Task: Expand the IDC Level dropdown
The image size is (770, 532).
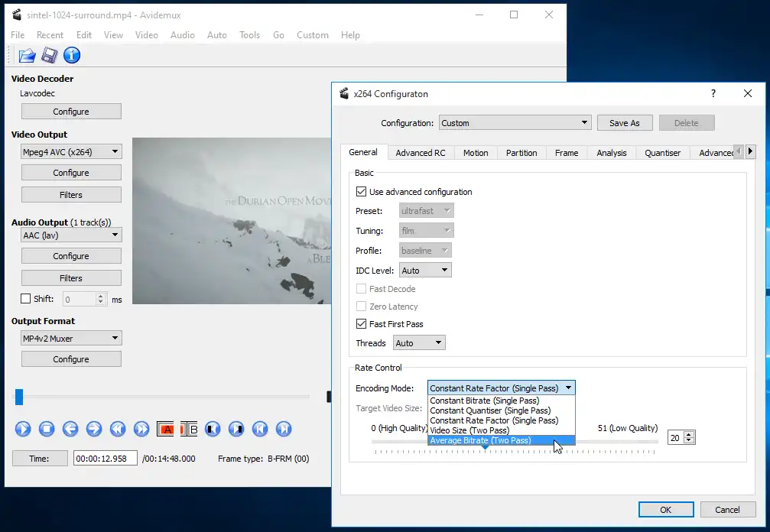Action: pos(425,271)
